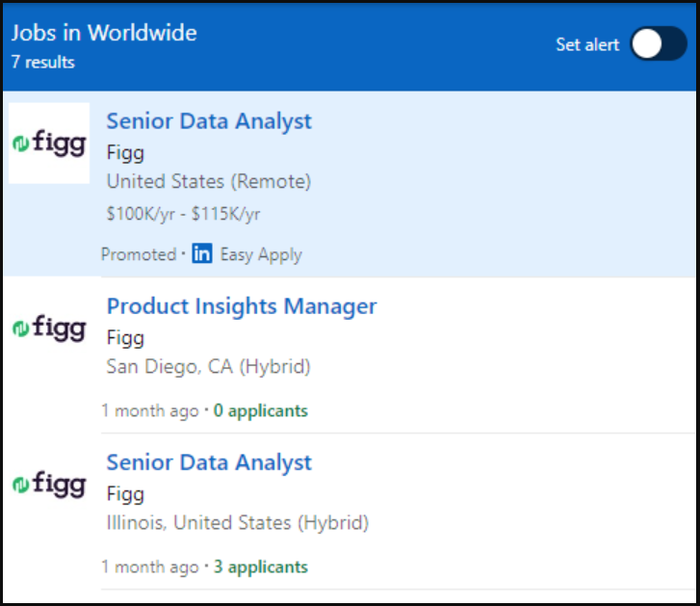Open the Illinois Senior Data Analyst job

click(209, 462)
